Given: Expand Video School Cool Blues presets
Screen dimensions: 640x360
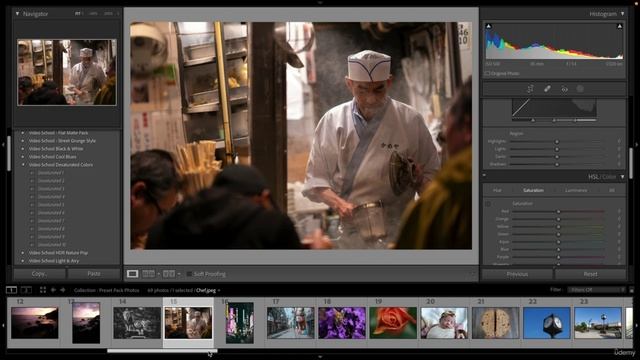Looking at the screenshot, I should 23,156.
